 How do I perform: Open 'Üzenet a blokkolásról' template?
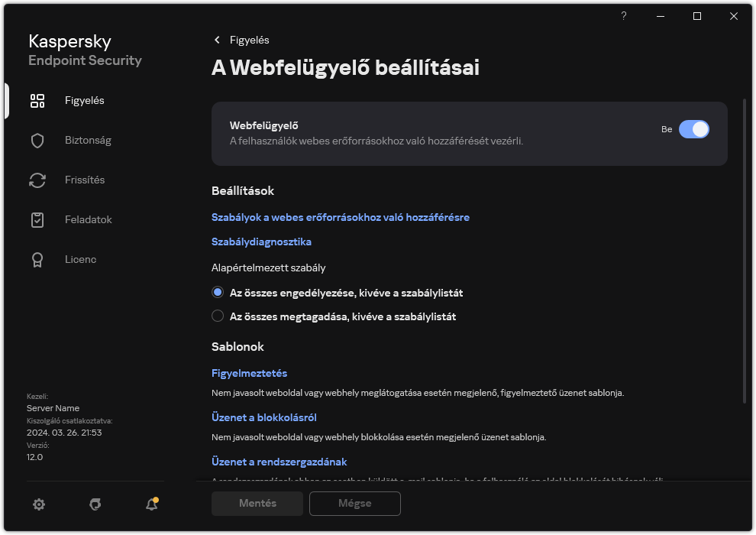pos(264,417)
